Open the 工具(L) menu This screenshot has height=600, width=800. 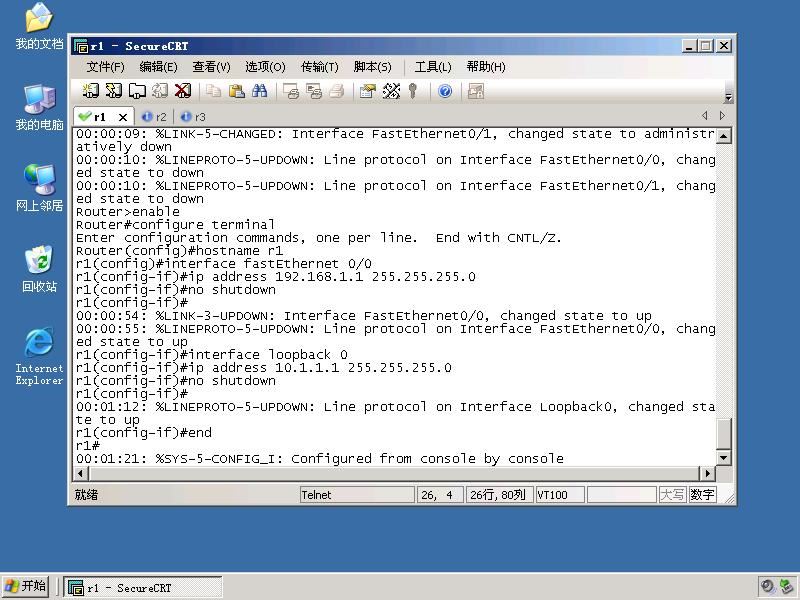(433, 67)
